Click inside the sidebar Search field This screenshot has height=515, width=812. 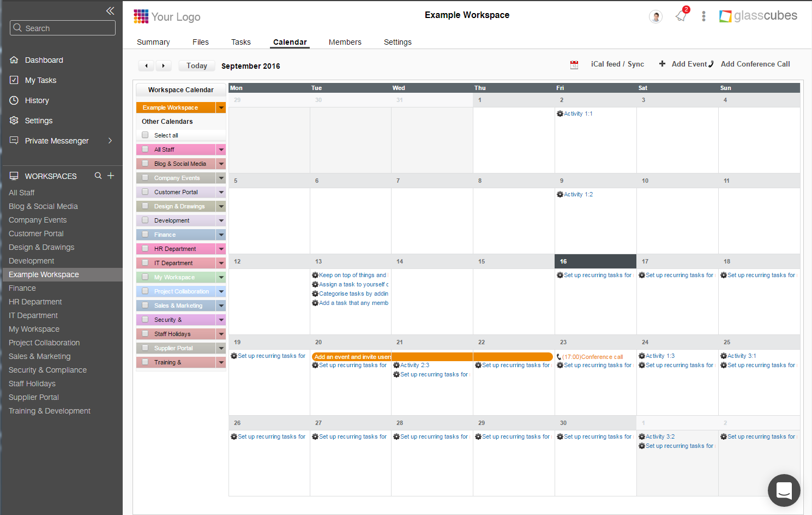pos(62,27)
